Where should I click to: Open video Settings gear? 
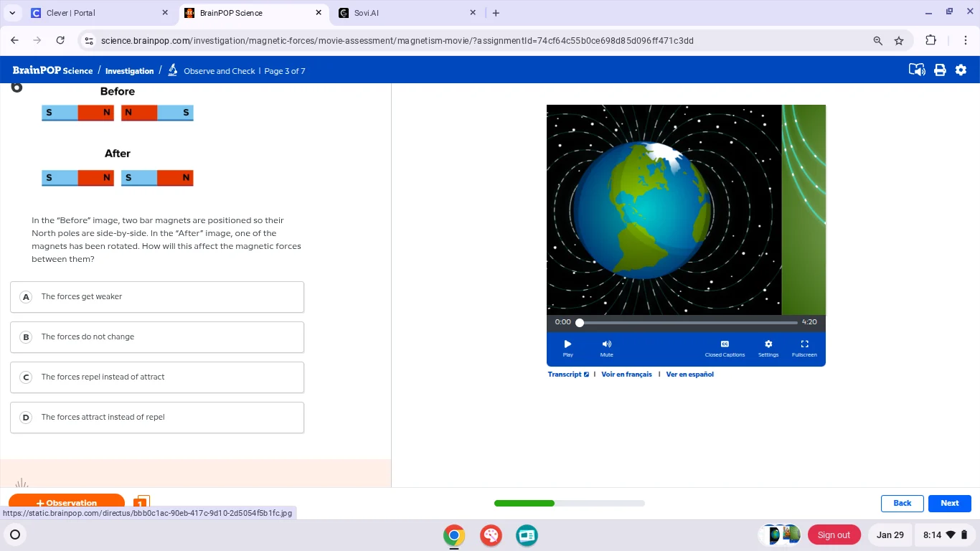tap(768, 348)
